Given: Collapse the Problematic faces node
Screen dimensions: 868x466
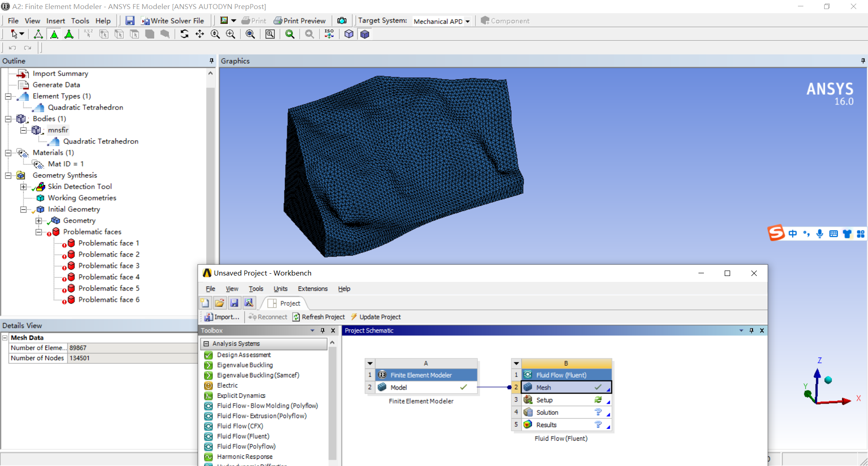Looking at the screenshot, I should coord(39,232).
